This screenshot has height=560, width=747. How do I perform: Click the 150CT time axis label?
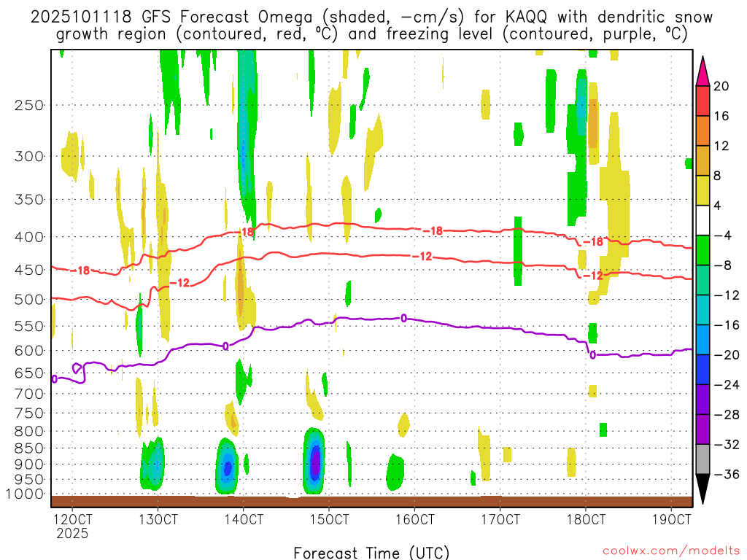[329, 519]
